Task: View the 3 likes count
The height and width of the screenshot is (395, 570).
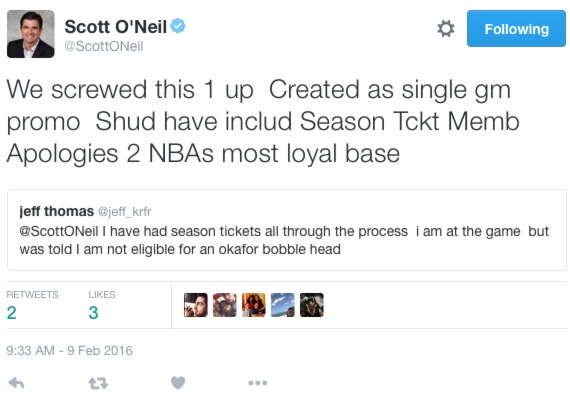Action: pos(93,313)
